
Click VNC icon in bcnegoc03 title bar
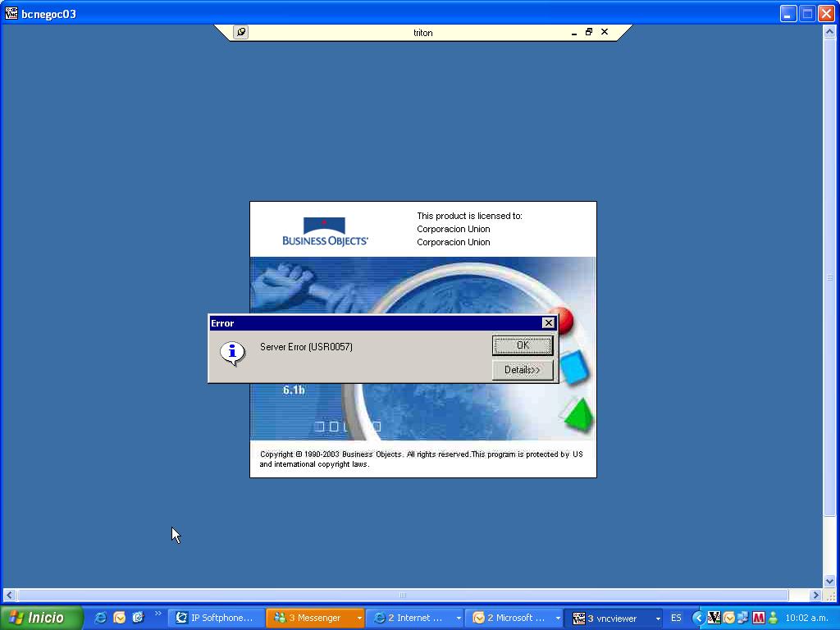[11, 13]
